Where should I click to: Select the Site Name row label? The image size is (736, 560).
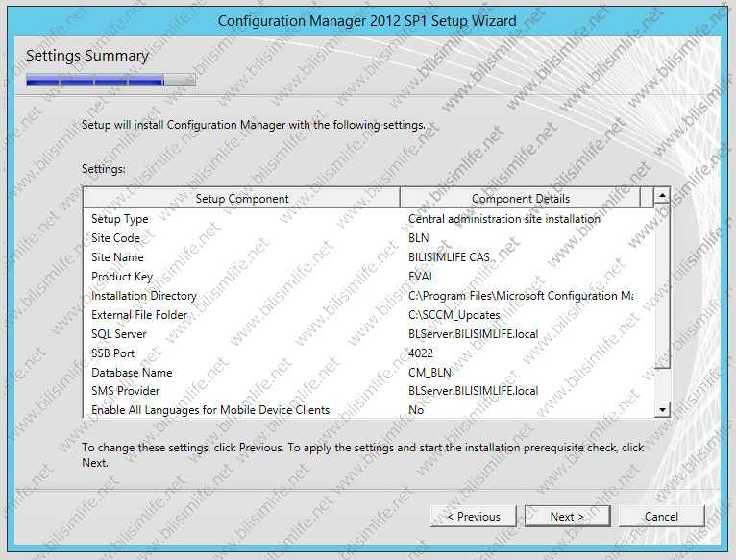pos(117,257)
